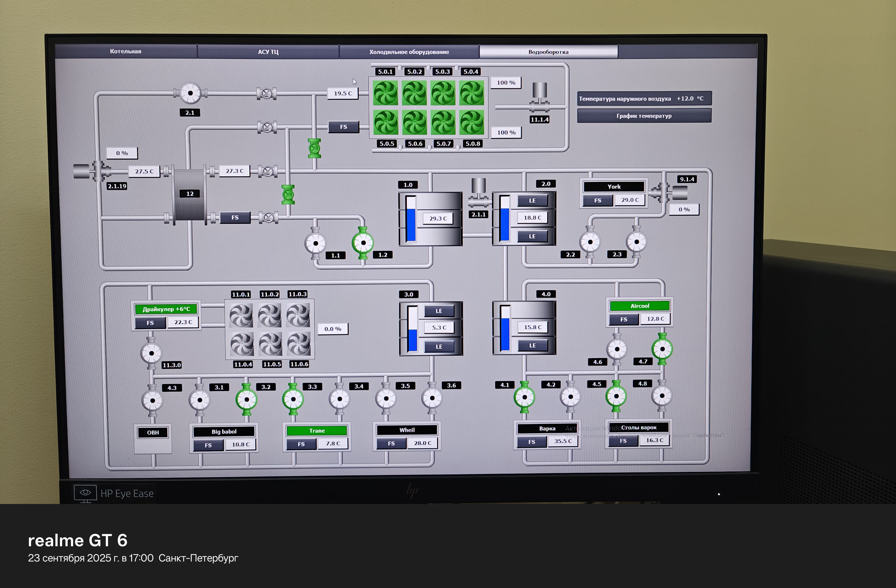Viewport: 896px width, 588px height.
Task: Click the 19.5 C temperature field
Action: (x=343, y=93)
